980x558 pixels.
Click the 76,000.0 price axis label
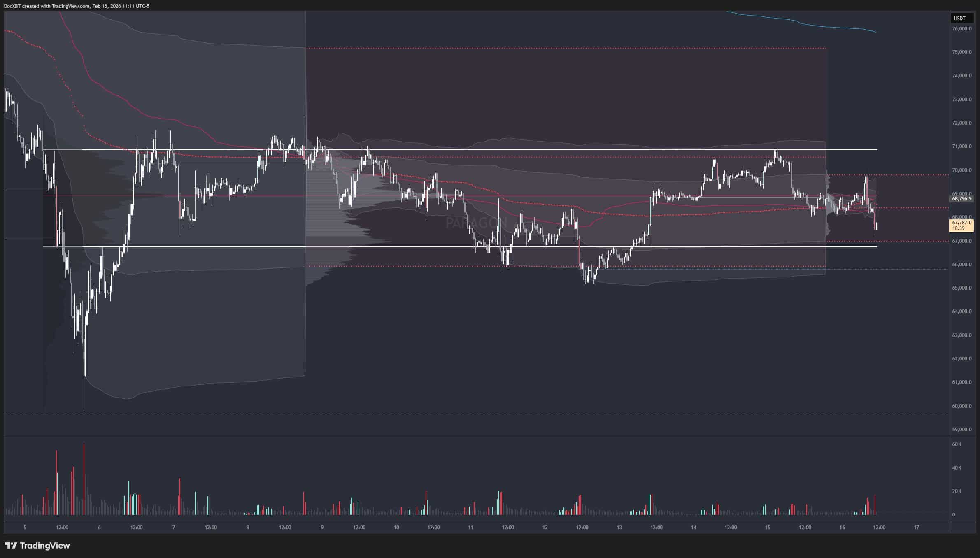962,29
